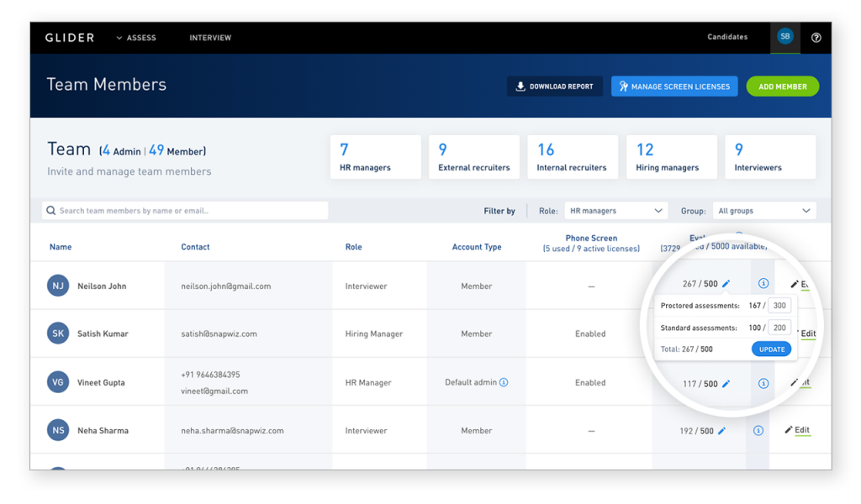This screenshot has height=504, width=861.
Task: Select the 12 Hiring managers card
Action: pos(672,157)
